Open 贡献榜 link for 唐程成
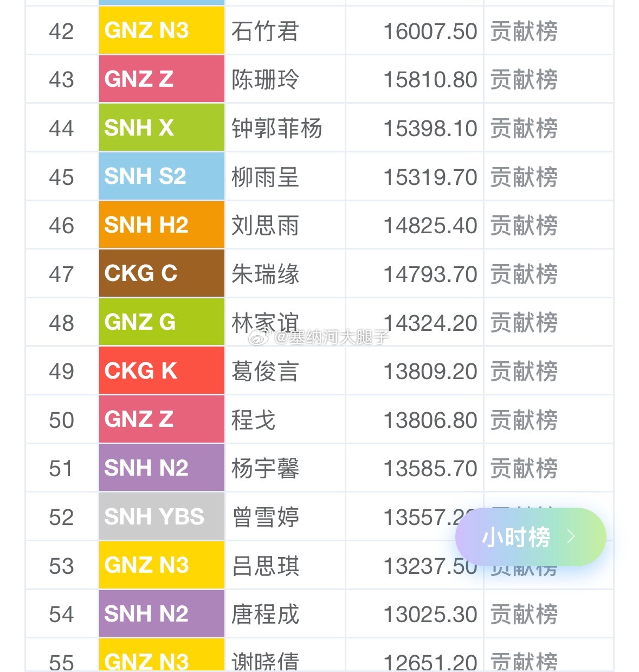The width and height of the screenshot is (639, 672). (x=524, y=615)
